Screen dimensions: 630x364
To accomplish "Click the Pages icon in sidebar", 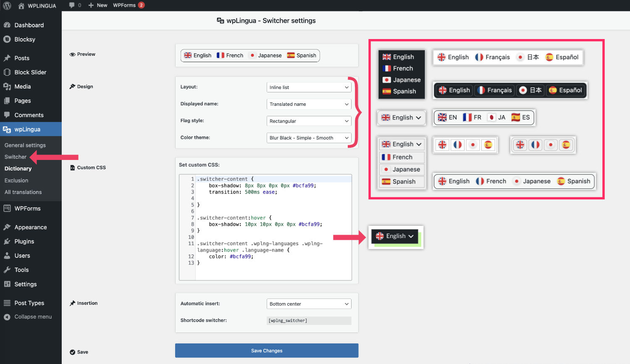I will pyautogui.click(x=7, y=101).
